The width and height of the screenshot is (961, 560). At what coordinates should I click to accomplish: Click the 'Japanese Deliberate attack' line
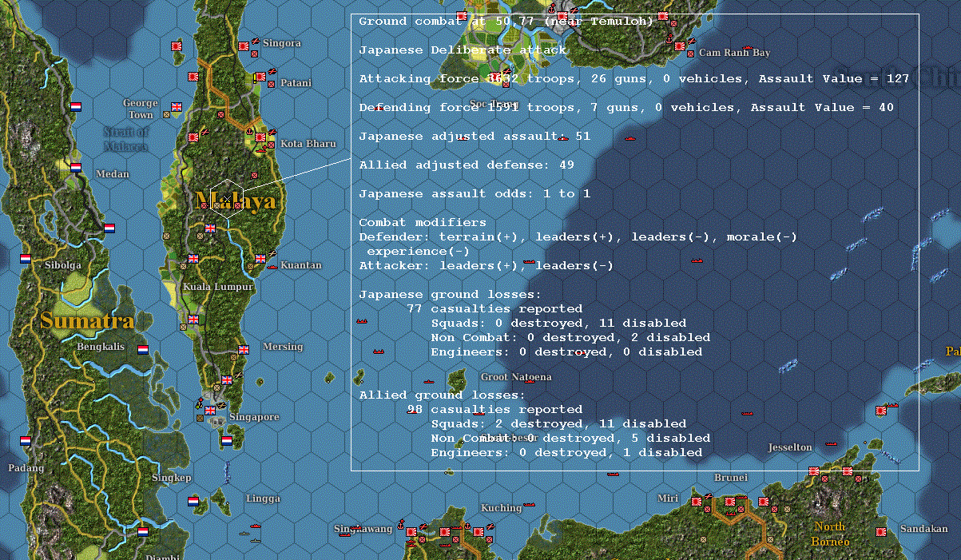pos(463,50)
